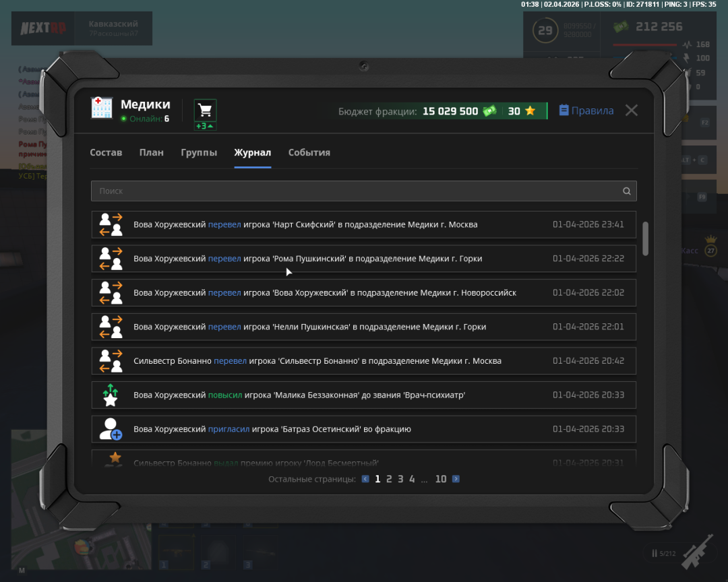
Task: Open the События tab
Action: coord(309,152)
